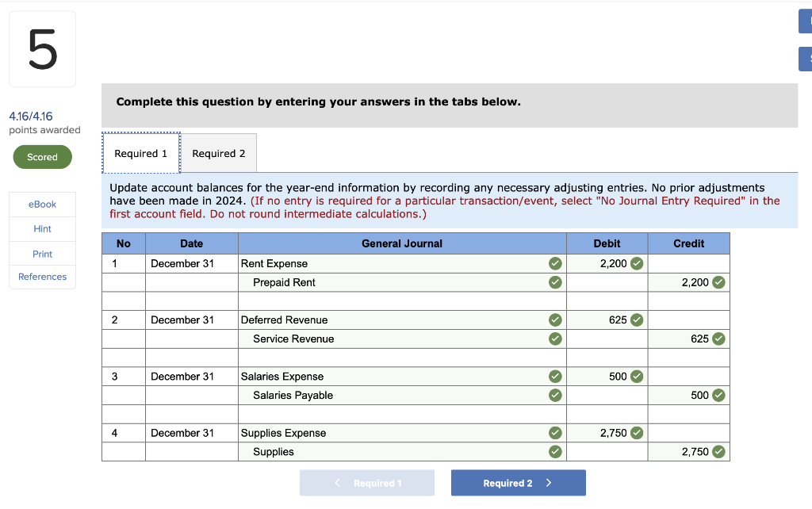
Task: Click the check beside the Supplies credit 2,750
Action: [718, 451]
